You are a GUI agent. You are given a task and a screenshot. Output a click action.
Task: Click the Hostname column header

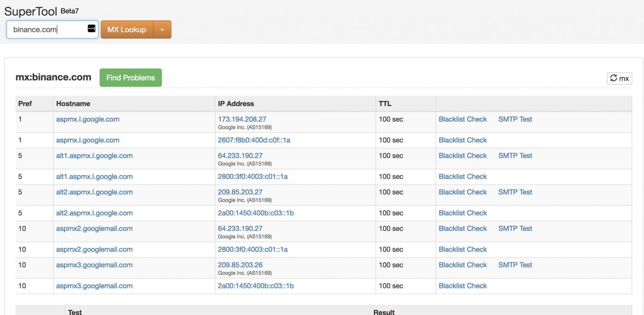73,104
